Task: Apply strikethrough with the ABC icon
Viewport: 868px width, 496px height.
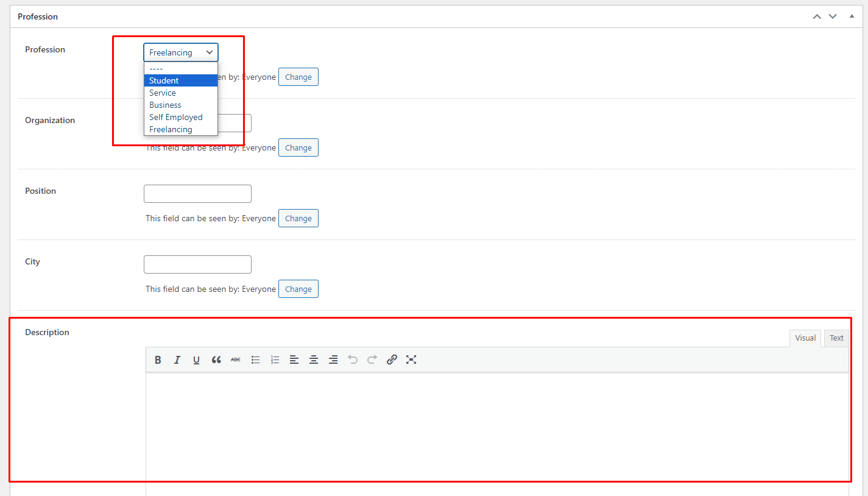Action: click(x=236, y=360)
